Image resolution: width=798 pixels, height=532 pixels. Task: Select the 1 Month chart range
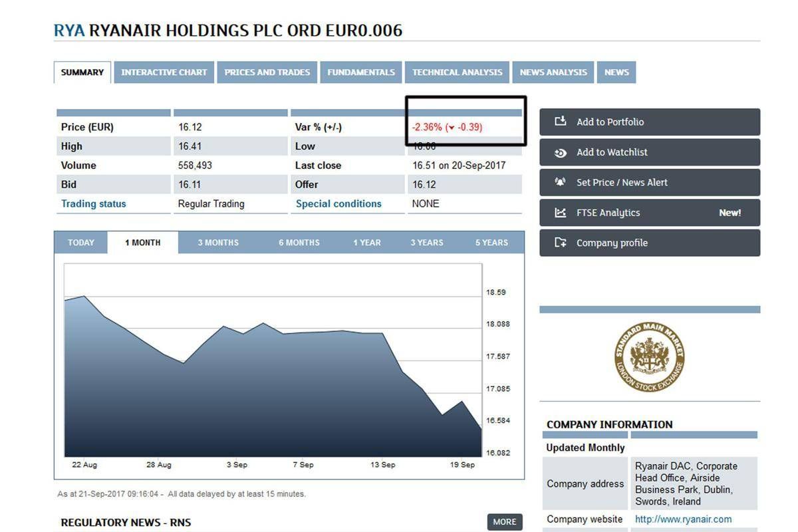(x=143, y=243)
